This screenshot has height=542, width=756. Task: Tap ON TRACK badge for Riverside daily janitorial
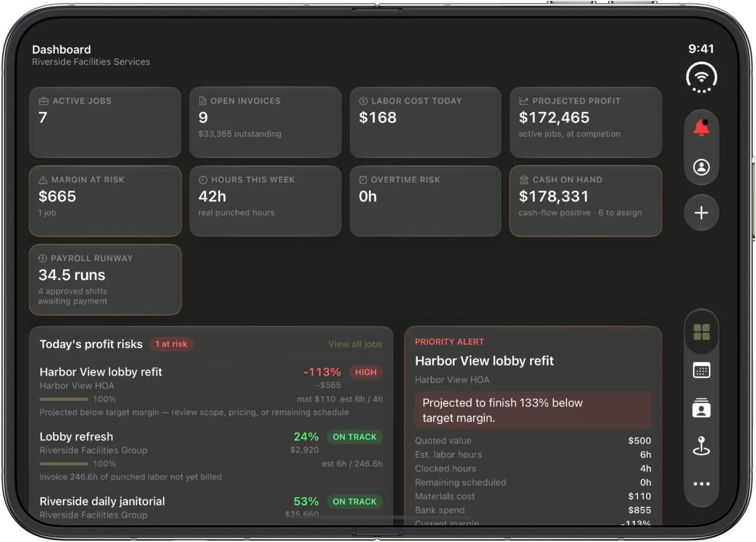355,502
